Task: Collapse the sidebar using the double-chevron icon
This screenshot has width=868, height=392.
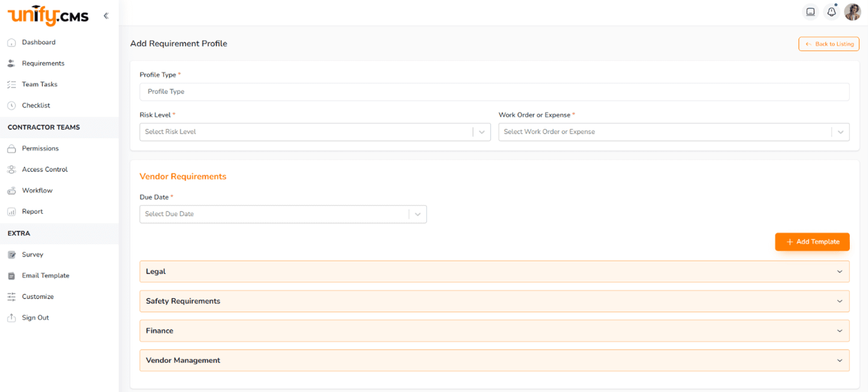Action: tap(106, 16)
